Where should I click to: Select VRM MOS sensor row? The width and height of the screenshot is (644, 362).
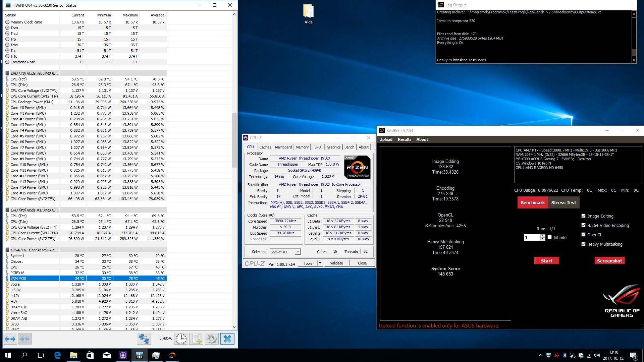click(85, 279)
